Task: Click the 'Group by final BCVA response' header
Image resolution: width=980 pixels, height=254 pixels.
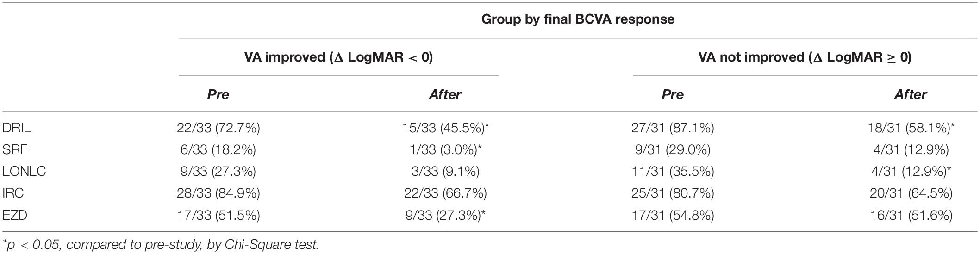Action: click(x=577, y=19)
